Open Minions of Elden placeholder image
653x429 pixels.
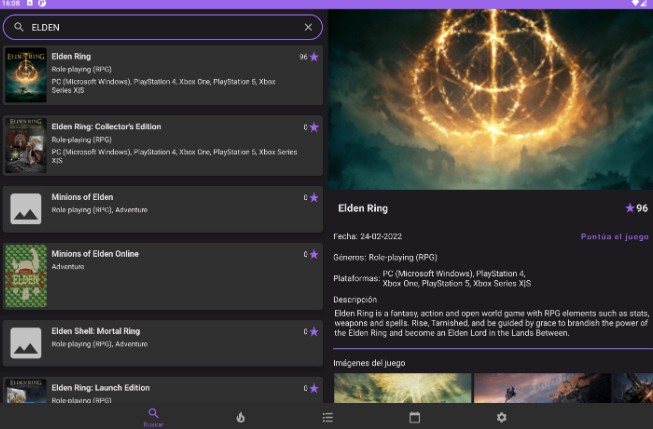click(x=26, y=209)
